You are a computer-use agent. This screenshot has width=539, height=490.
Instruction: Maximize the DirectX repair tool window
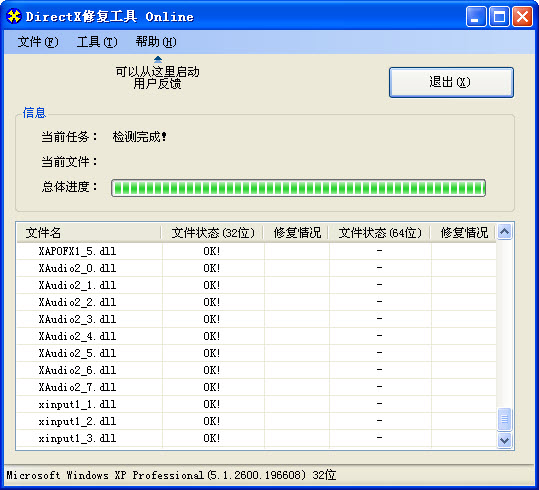tap(499, 17)
